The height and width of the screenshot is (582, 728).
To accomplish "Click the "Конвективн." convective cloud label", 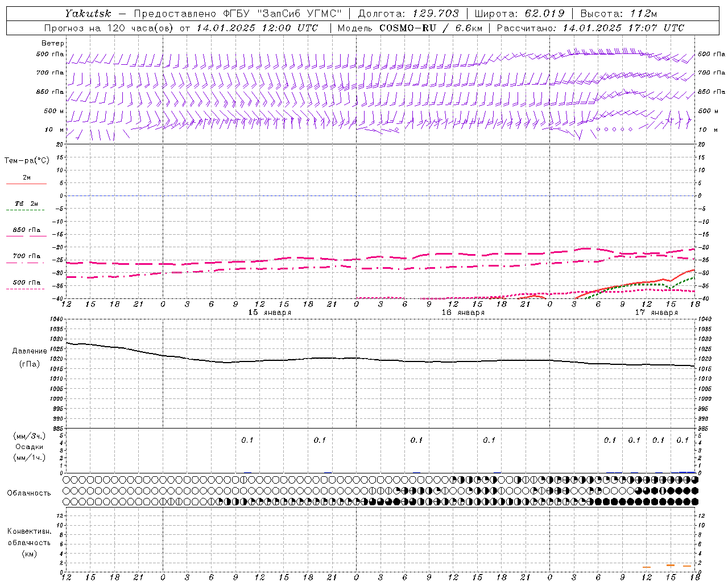I will point(30,531).
